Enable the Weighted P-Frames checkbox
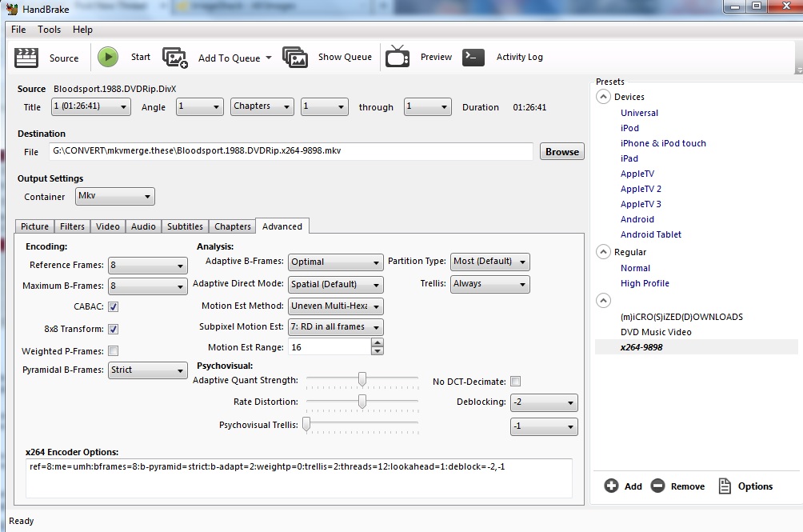Image resolution: width=803 pixels, height=532 pixels. [114, 351]
